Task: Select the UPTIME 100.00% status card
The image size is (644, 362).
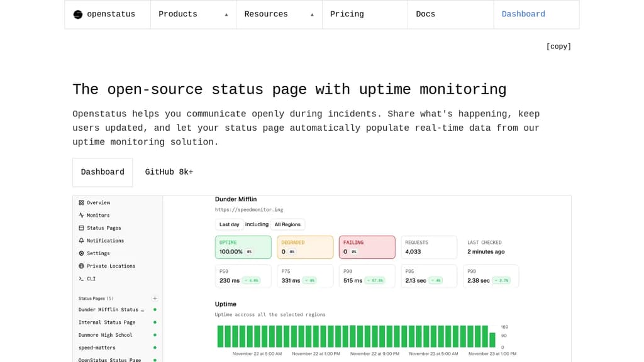Action: [x=243, y=247]
